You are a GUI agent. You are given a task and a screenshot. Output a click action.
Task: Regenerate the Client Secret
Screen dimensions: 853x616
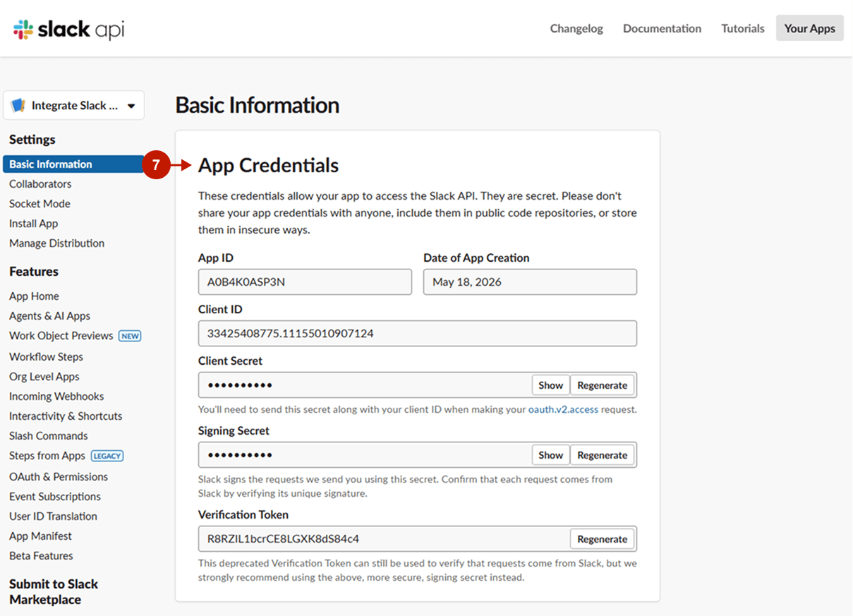pyautogui.click(x=602, y=385)
